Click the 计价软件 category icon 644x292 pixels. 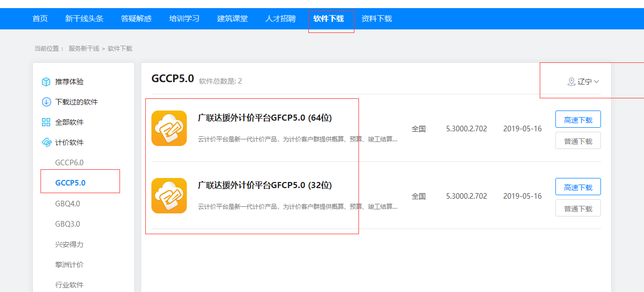click(46, 142)
